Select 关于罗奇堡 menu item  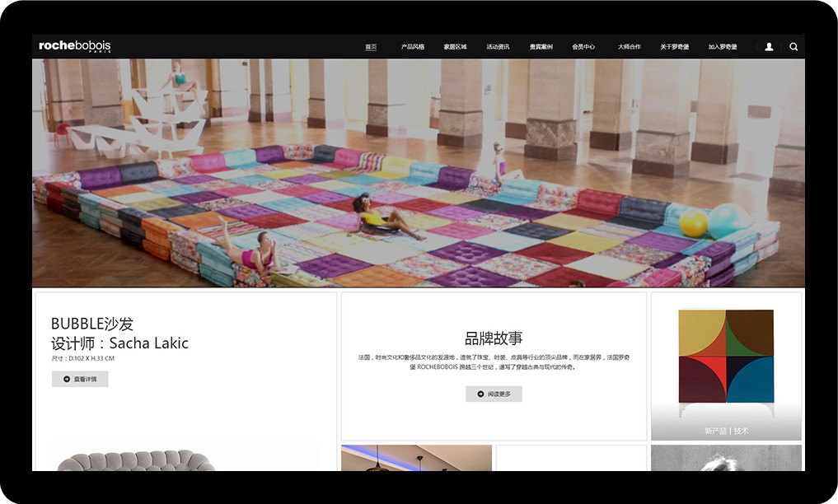674,47
